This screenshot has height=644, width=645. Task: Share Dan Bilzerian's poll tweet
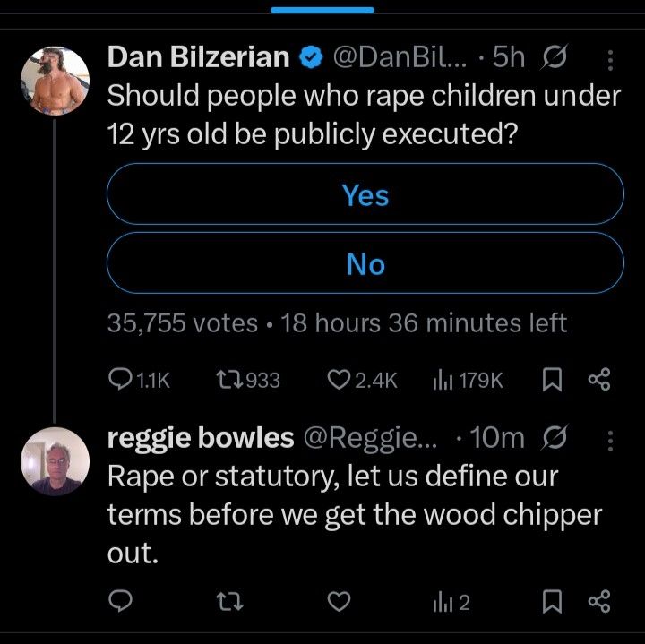coord(598,381)
